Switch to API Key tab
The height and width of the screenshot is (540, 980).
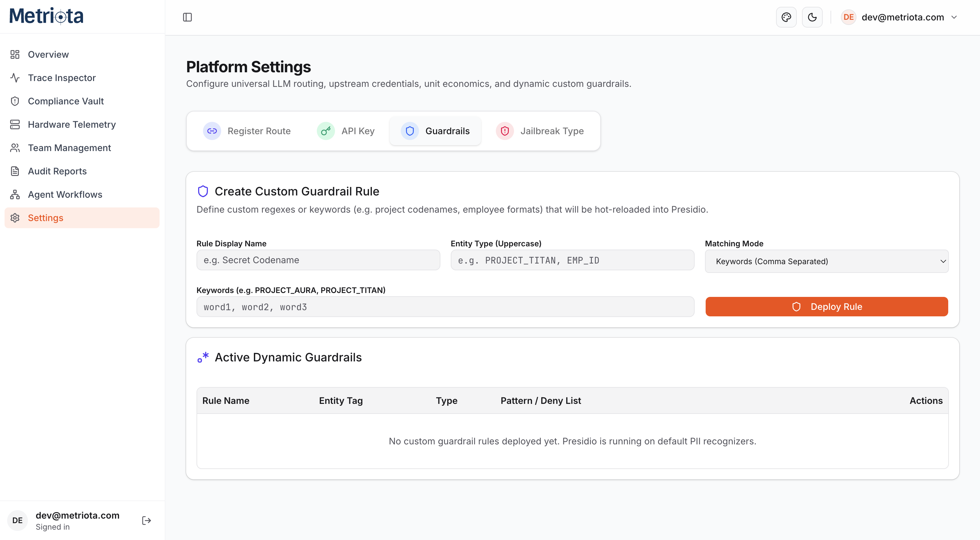(346, 131)
